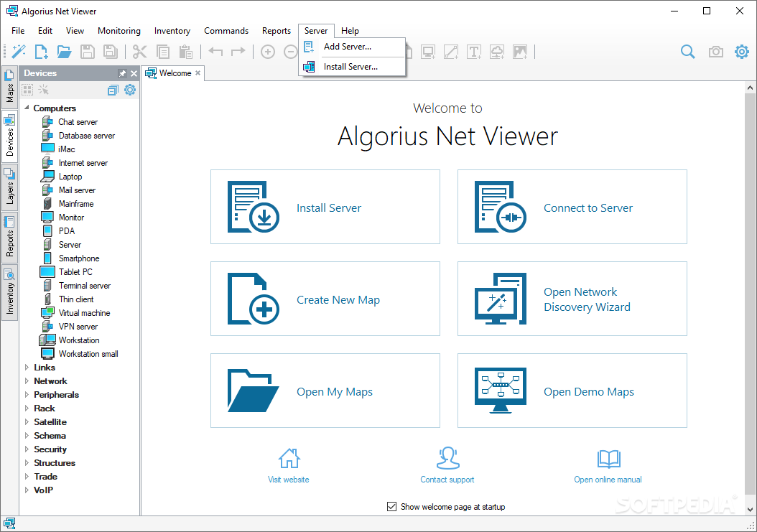Expand the Rack tree group

[27, 408]
